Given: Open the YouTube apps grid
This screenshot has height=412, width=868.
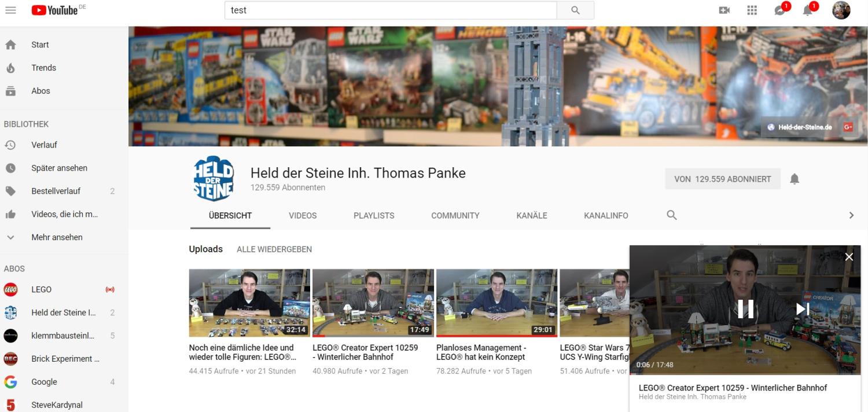Looking at the screenshot, I should [752, 10].
